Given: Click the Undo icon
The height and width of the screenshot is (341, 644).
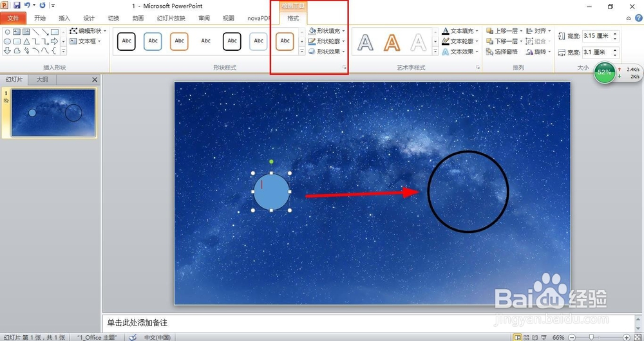Looking at the screenshot, I should [28, 6].
